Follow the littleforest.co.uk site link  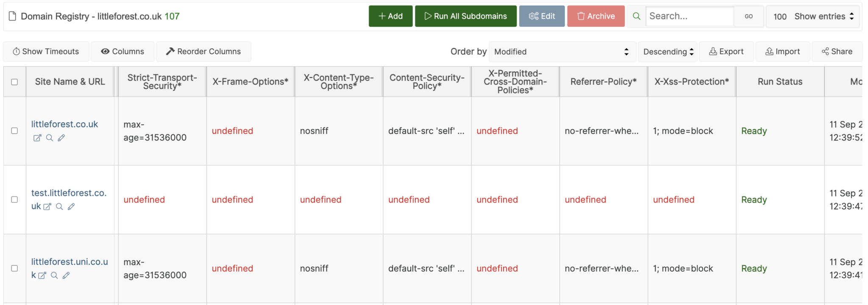(x=64, y=124)
